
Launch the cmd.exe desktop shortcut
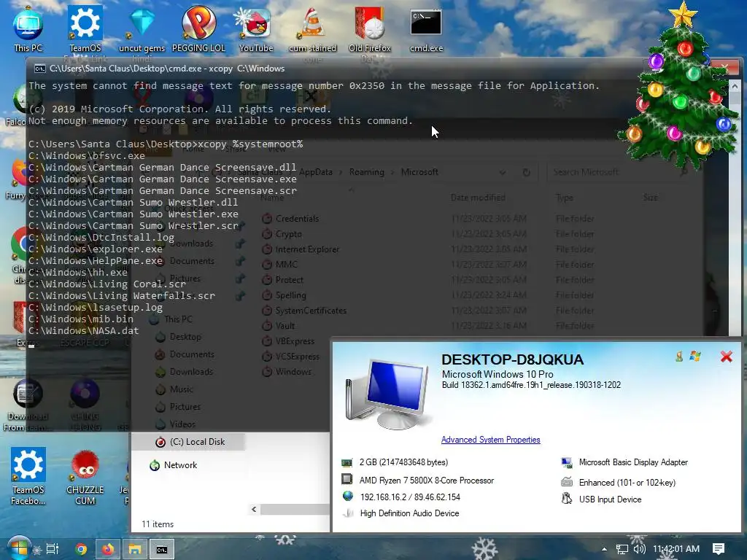426,28
